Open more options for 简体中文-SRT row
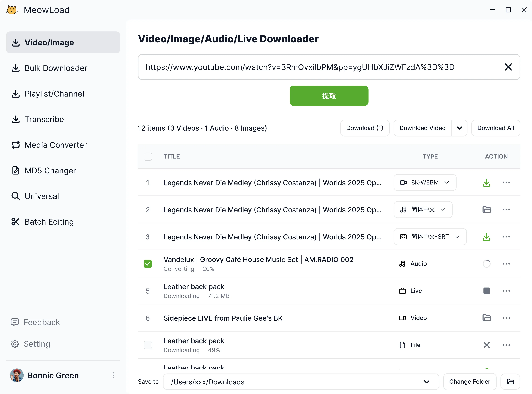This screenshot has height=394, width=532. point(506,237)
